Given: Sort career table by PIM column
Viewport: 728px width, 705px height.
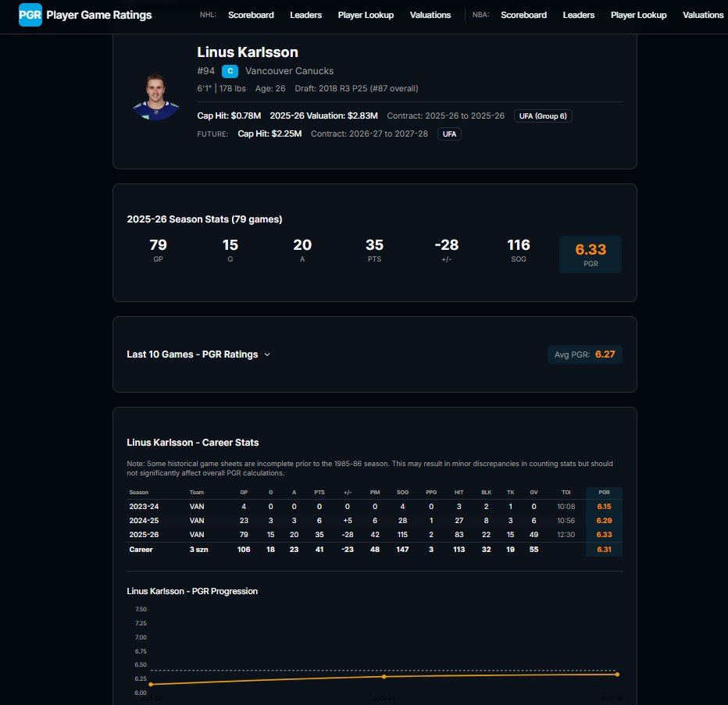Looking at the screenshot, I should point(375,493).
